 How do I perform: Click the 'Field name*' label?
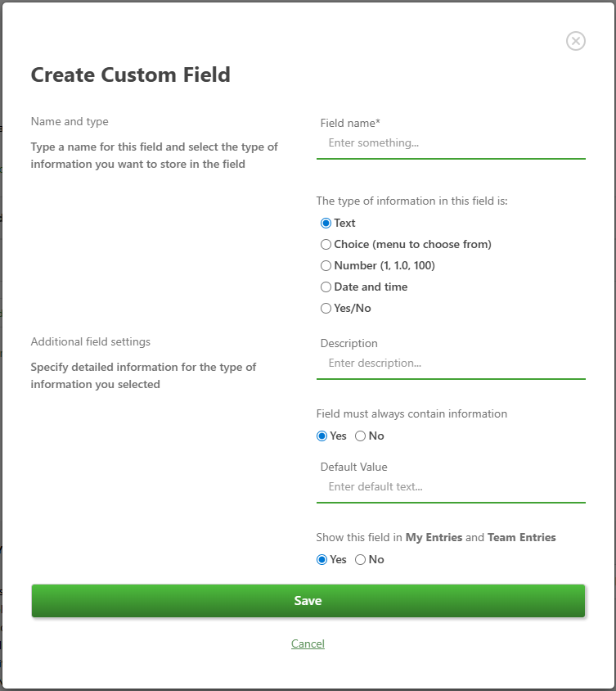click(350, 124)
